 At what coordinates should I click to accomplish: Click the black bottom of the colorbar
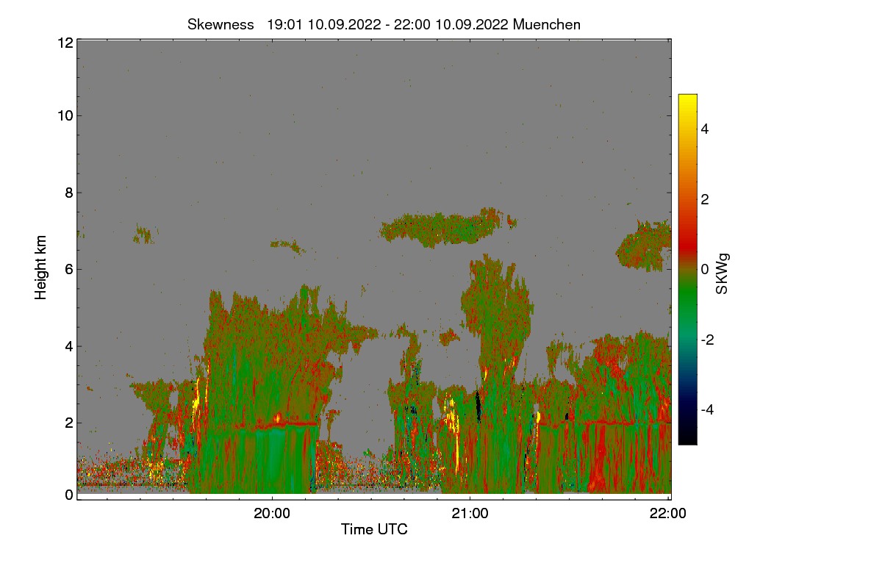687,435
